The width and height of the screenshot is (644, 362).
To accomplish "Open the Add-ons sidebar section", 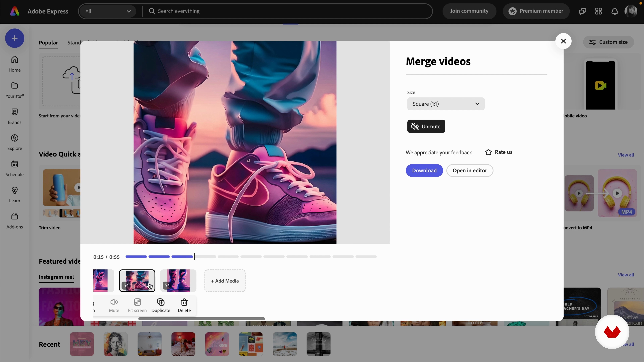I will (x=14, y=221).
